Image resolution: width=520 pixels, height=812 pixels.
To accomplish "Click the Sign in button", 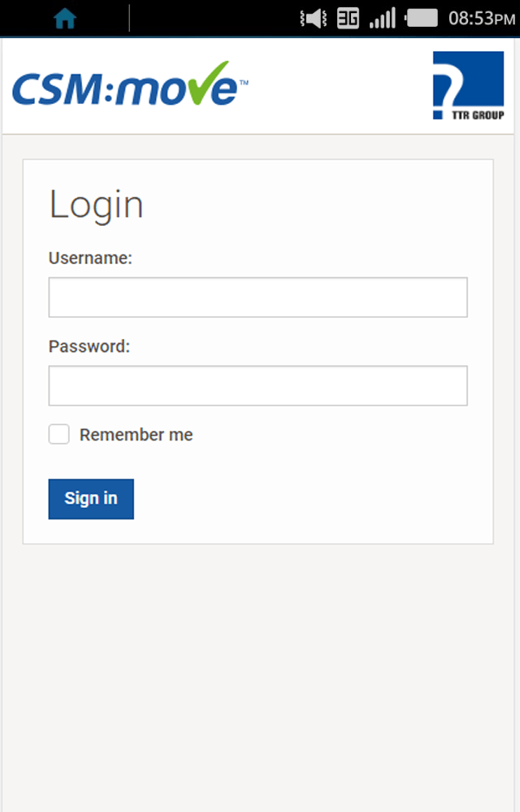I will (91, 499).
